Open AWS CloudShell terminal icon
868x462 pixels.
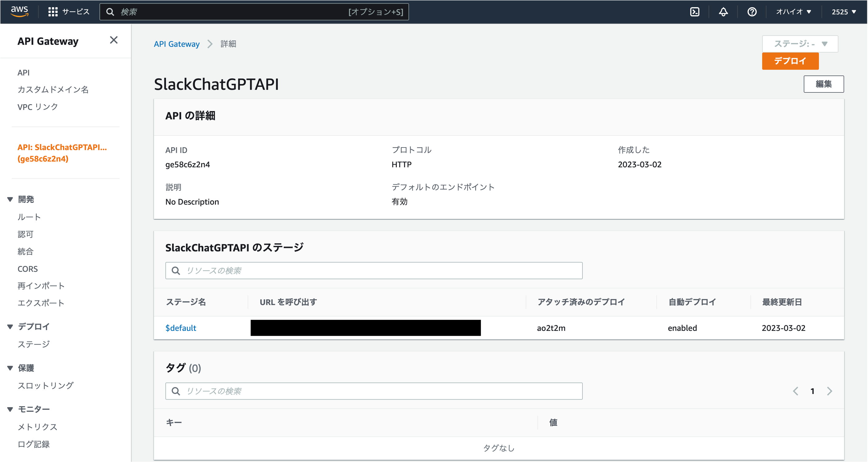click(x=694, y=12)
